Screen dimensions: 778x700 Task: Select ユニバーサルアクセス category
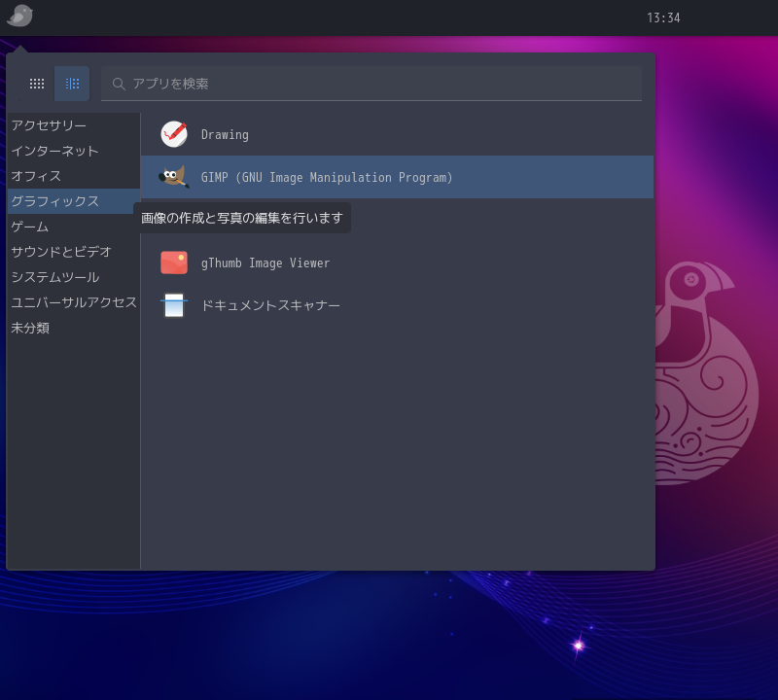pos(74,302)
